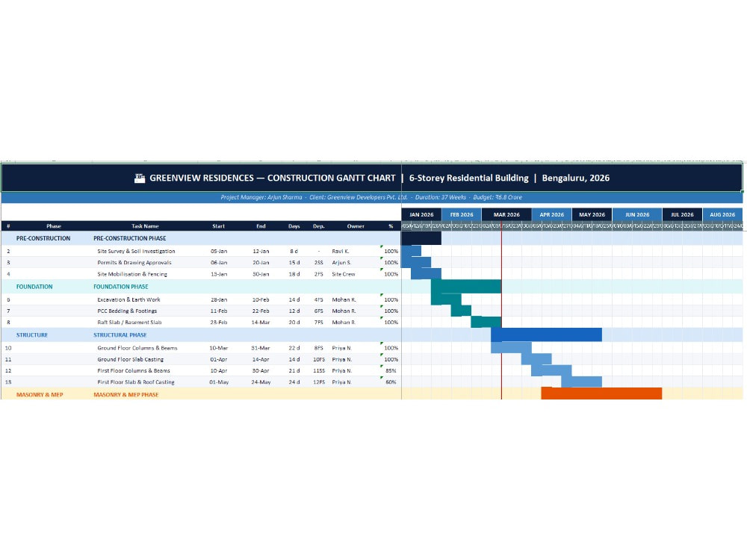
Task: Select the Dep. column header
Action: [x=319, y=226]
